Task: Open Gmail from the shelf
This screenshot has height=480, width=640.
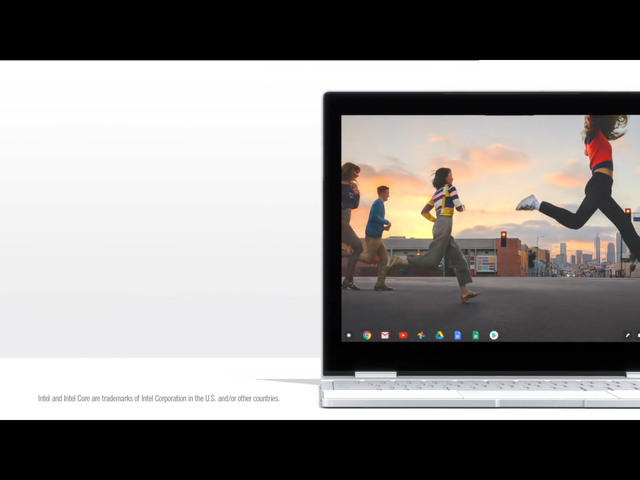Action: 385,336
